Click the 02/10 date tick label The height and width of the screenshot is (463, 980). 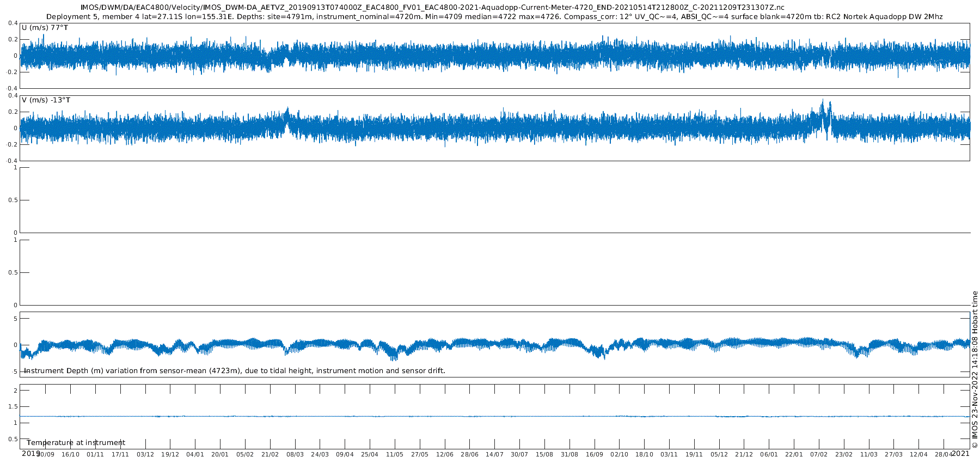pos(619,454)
